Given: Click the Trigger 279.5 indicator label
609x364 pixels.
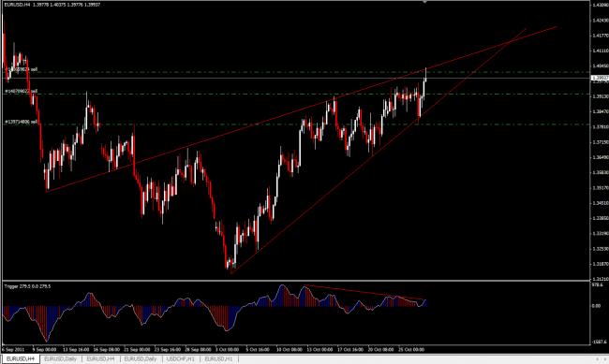Looking at the screenshot, I should coord(27,286).
